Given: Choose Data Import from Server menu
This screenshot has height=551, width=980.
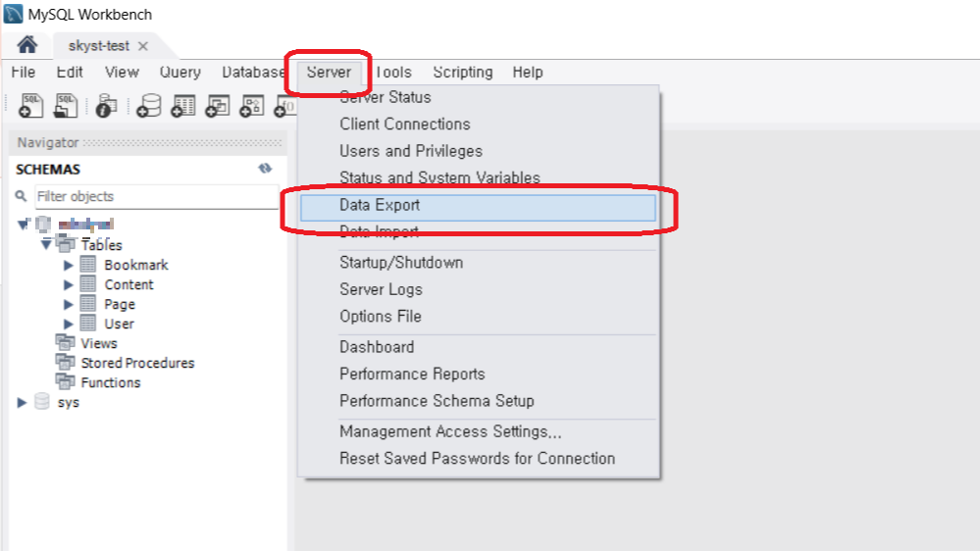Looking at the screenshot, I should coord(478,232).
